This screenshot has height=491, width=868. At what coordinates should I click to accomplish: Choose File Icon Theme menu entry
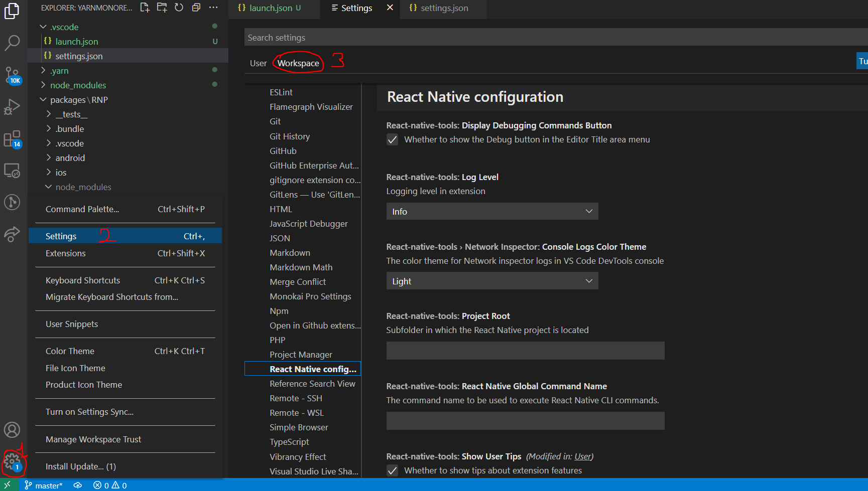coord(125,368)
